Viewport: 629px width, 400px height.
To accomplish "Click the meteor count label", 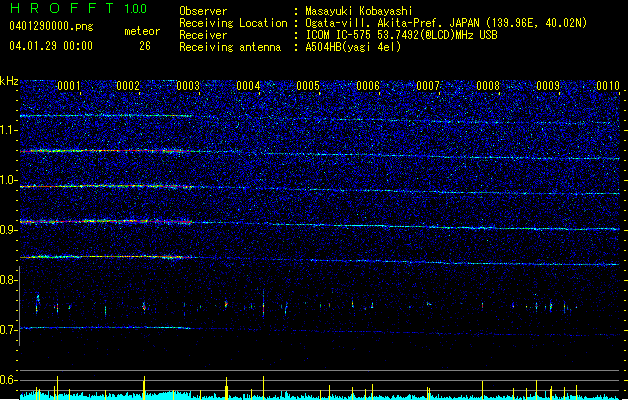I will [x=142, y=31].
